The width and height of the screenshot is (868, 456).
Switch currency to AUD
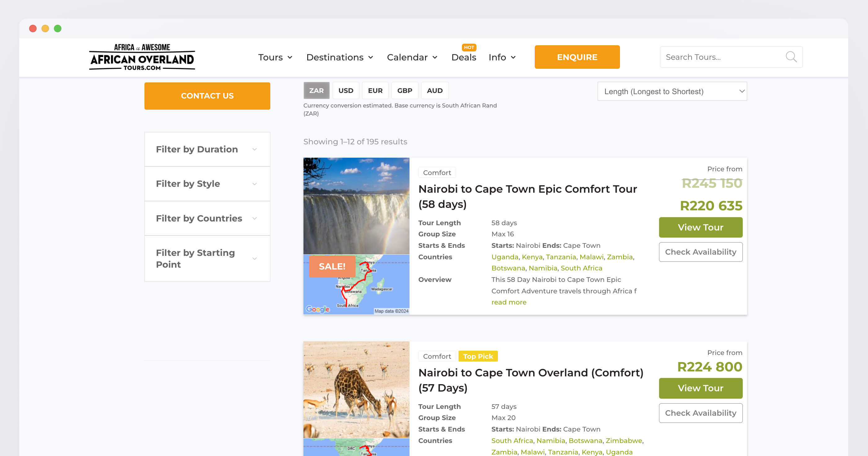click(435, 90)
